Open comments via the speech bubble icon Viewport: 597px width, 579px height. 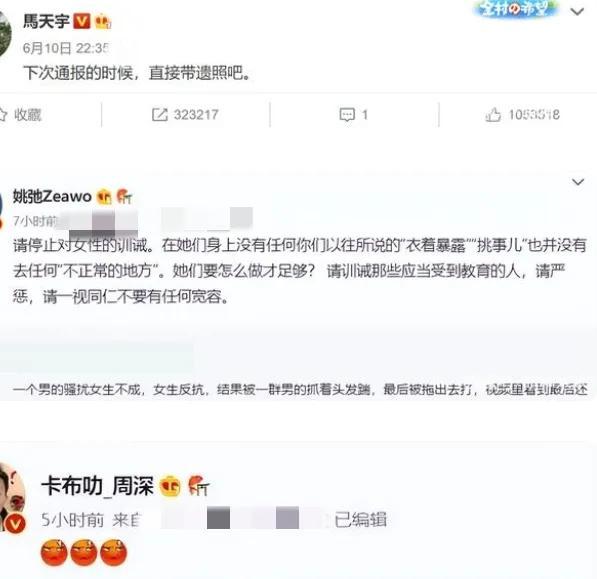347,115
